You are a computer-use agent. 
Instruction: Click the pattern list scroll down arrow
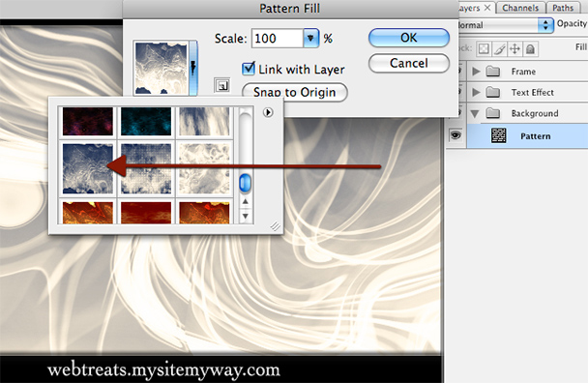(246, 216)
